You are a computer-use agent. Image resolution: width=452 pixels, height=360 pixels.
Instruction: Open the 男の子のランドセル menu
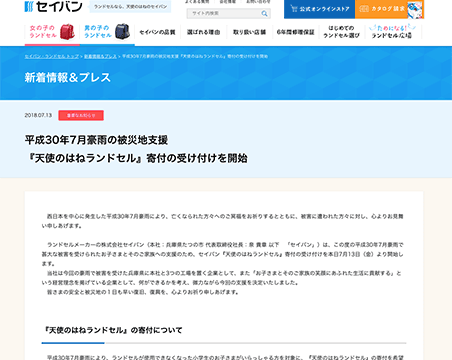point(107,32)
